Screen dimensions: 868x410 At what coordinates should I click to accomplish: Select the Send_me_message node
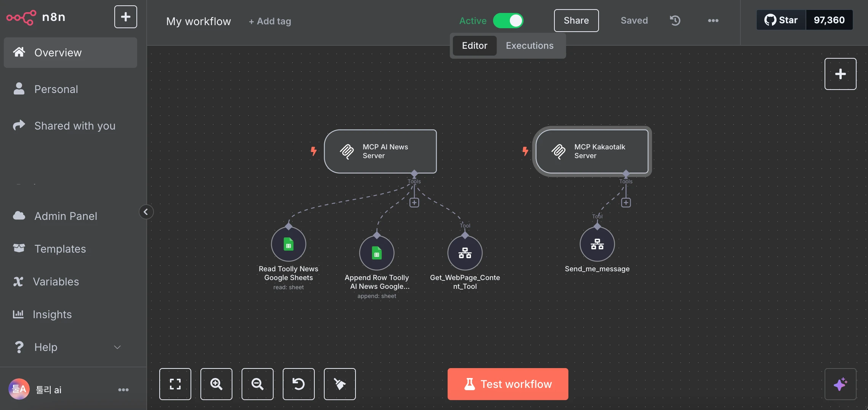pyautogui.click(x=597, y=244)
